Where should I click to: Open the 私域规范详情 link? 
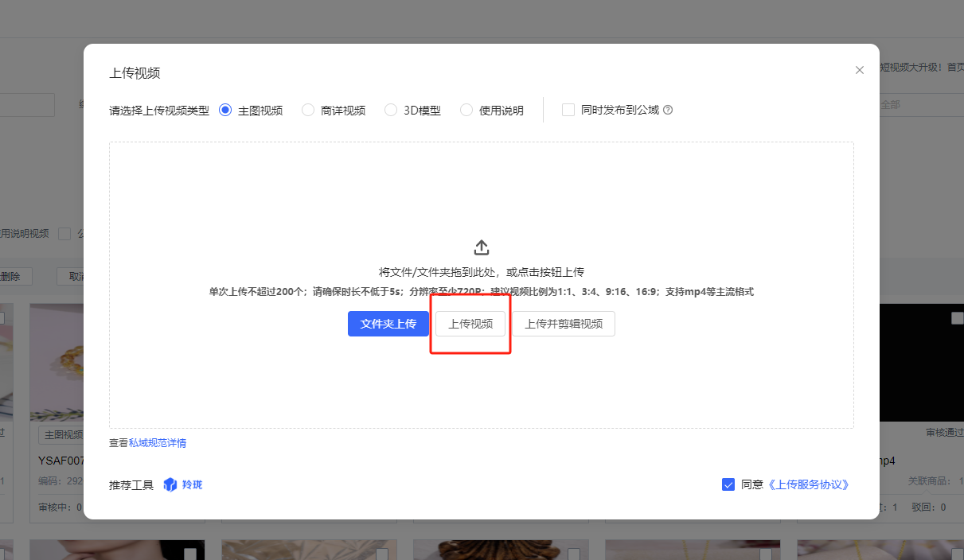pos(158,443)
